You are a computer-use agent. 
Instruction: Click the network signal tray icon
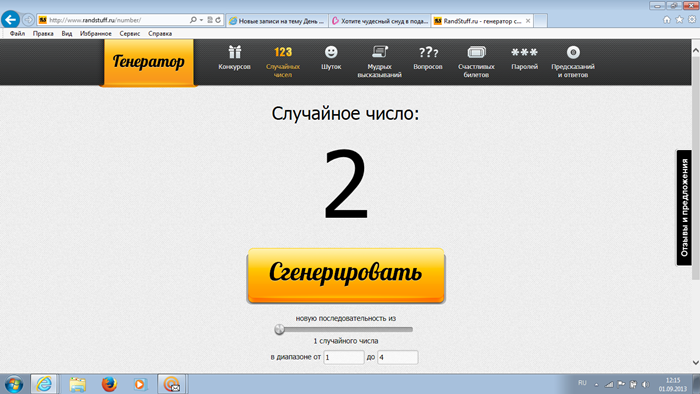(x=609, y=384)
